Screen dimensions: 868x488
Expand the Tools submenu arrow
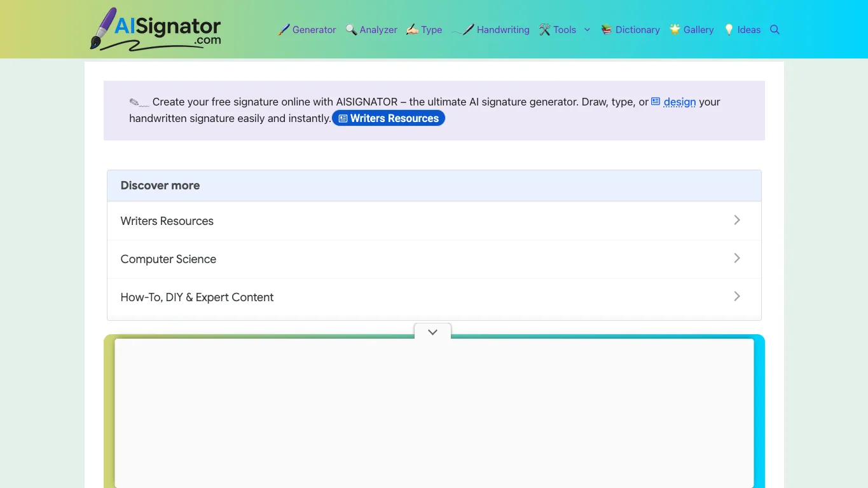tap(587, 29)
